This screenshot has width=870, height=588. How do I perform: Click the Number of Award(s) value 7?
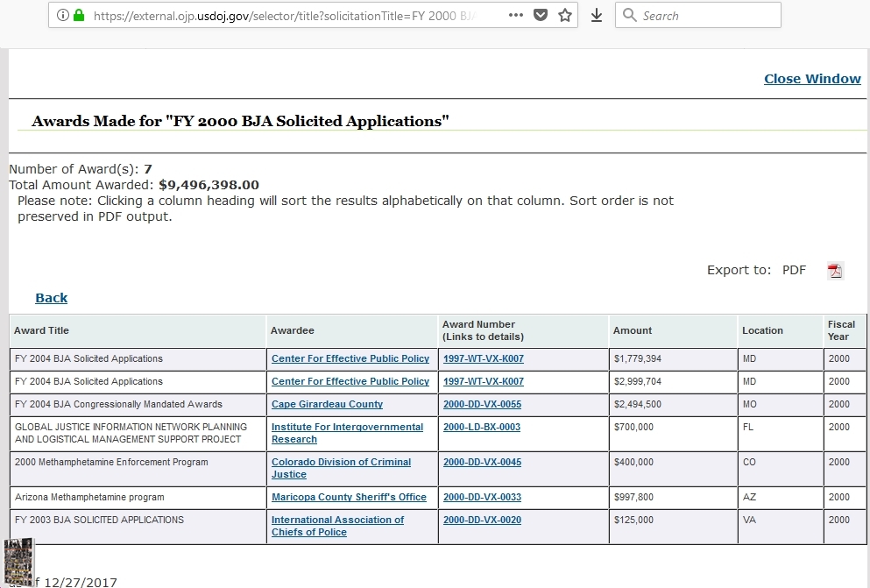click(147, 169)
